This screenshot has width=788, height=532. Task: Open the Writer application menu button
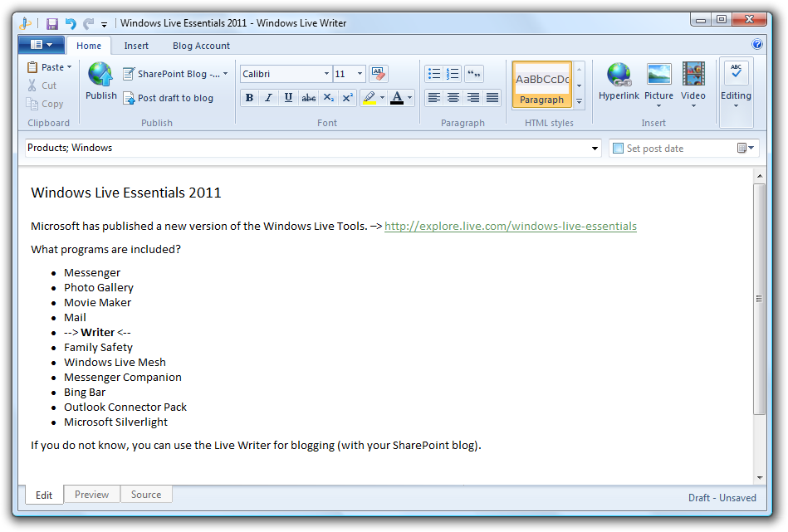pos(42,45)
